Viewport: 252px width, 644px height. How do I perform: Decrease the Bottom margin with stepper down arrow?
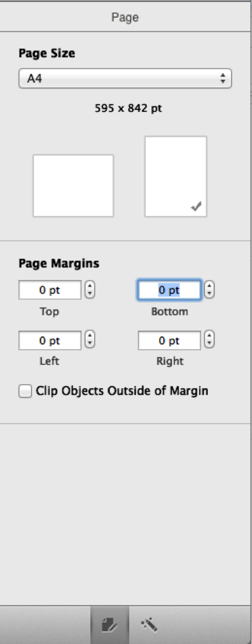click(210, 294)
